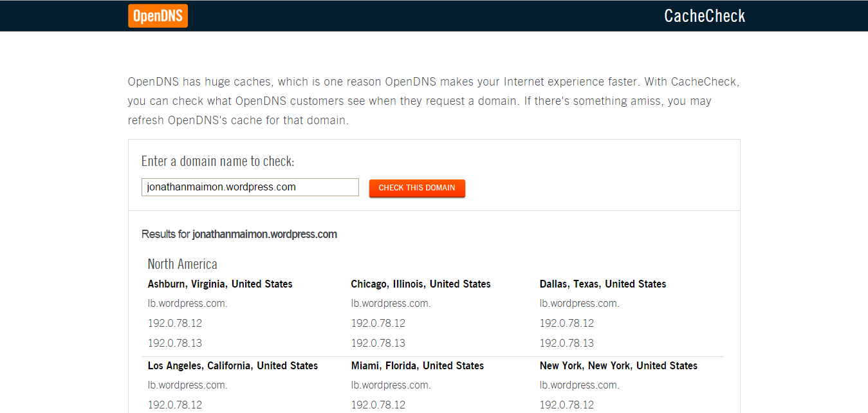Click lb.wordpress.com. under Los Angeles
The height and width of the screenshot is (413, 868).
click(187, 385)
